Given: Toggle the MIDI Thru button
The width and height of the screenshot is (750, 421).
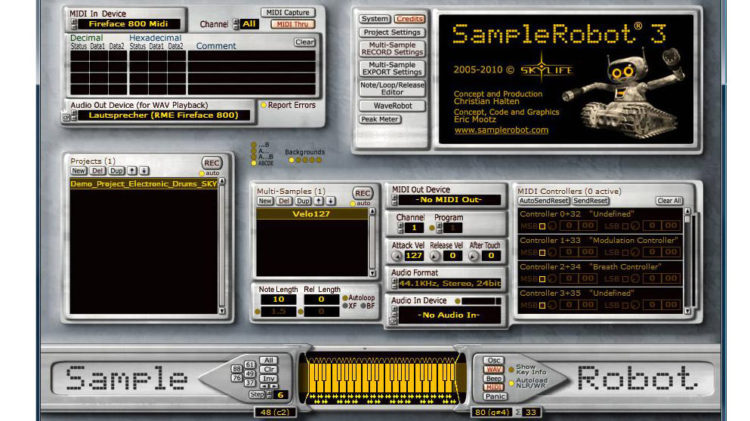Looking at the screenshot, I should (x=293, y=24).
